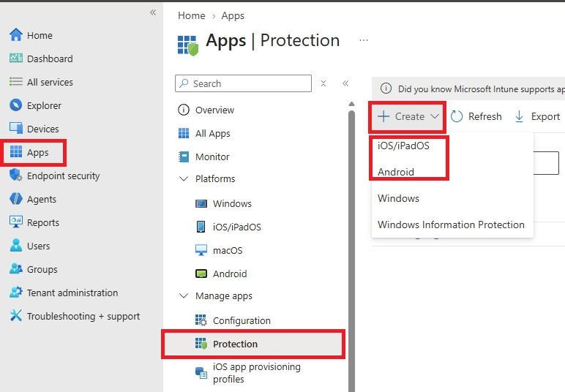Open the Groups people icon
The height and width of the screenshot is (392, 565).
[x=16, y=269]
